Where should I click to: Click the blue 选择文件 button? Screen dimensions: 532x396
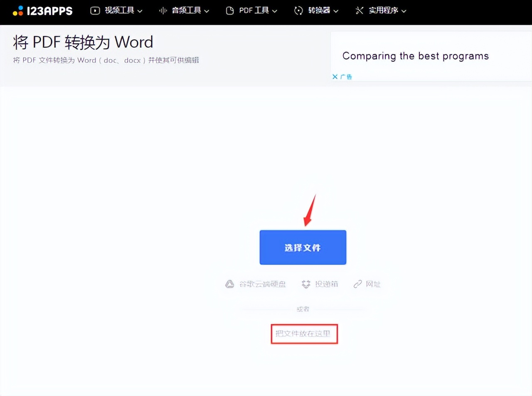tap(303, 247)
